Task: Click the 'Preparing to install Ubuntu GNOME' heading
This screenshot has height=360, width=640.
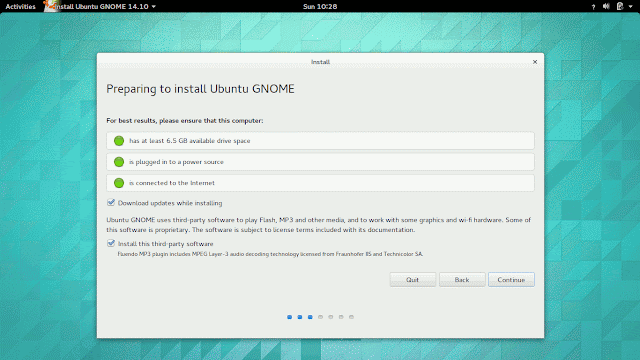Action: coord(200,89)
